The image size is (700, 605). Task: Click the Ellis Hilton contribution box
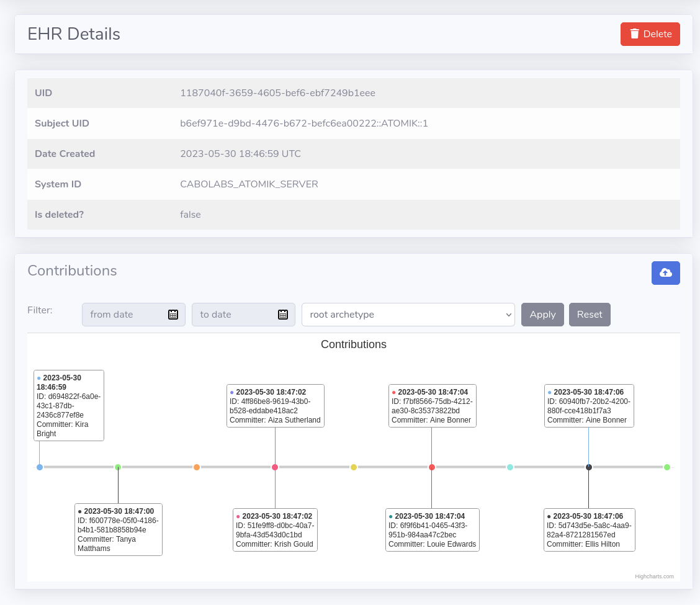pos(589,530)
